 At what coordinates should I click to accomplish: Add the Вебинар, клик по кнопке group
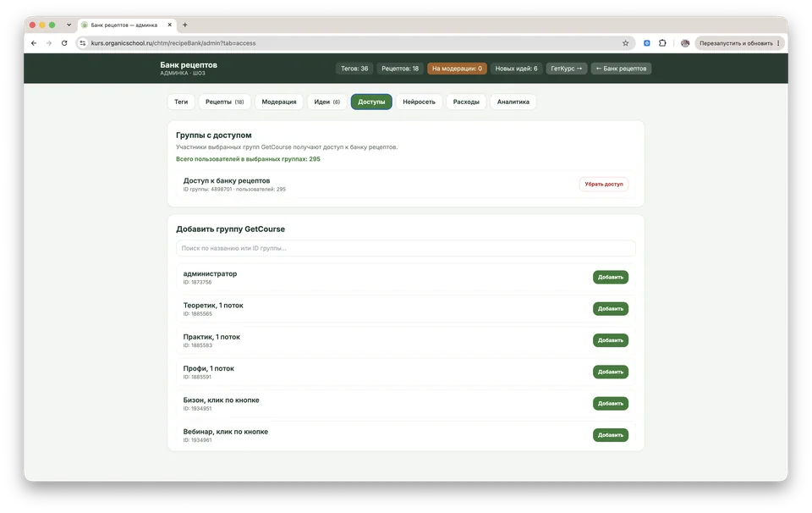point(611,435)
